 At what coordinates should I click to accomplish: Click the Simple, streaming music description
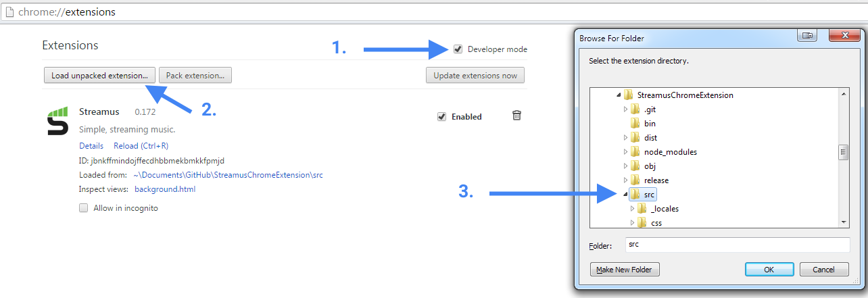click(x=127, y=129)
